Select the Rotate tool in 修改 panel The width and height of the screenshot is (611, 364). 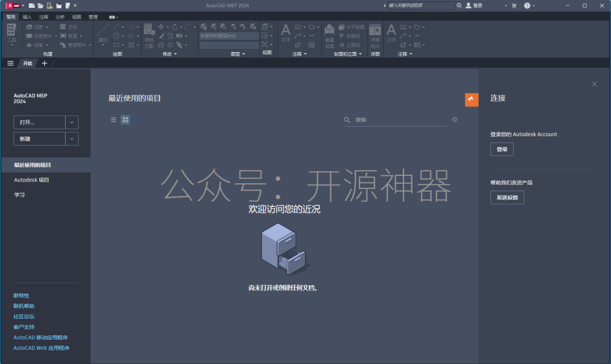pos(175,27)
